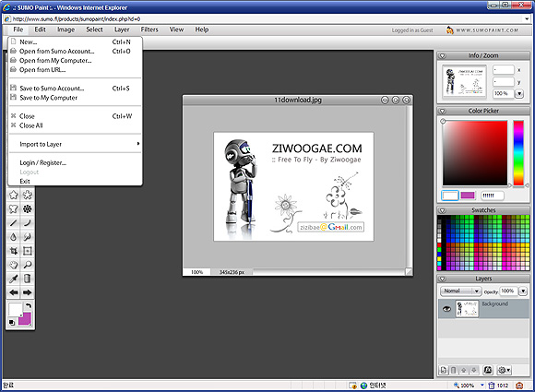The image size is (535, 392).
Task: Reset to default black and white colors
Action: [x=12, y=323]
